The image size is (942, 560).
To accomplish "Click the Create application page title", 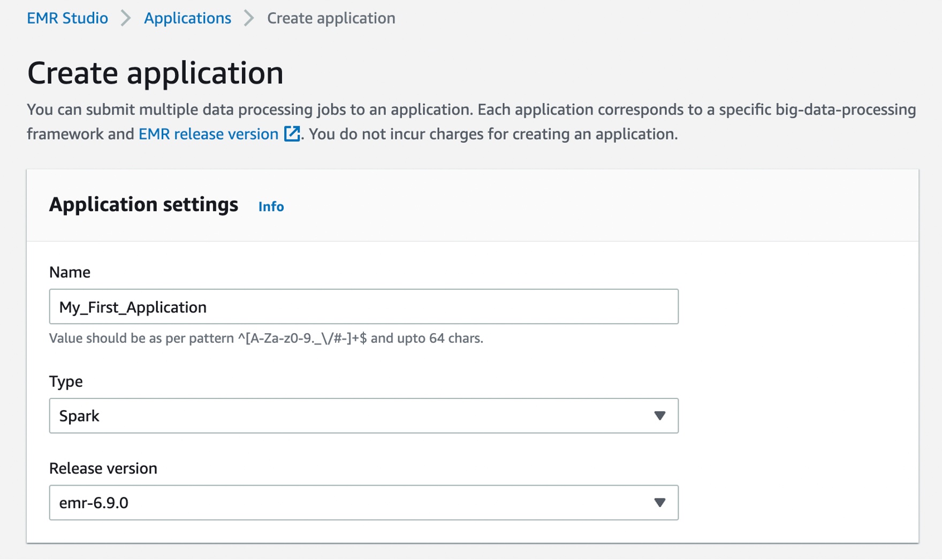I will (x=155, y=73).
